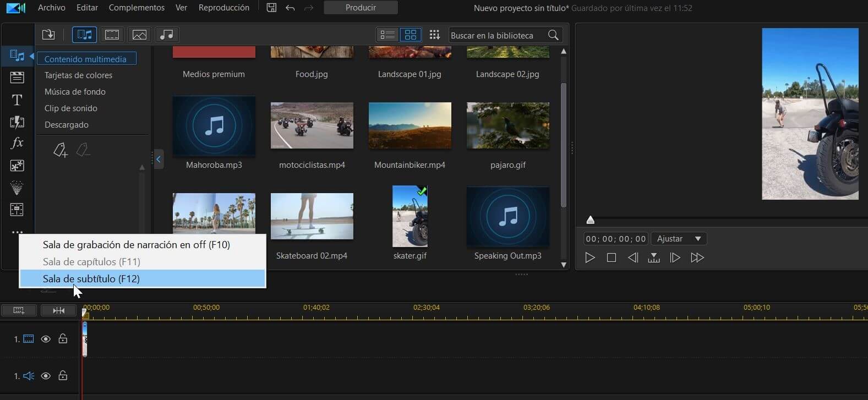Select Música de fondo category
The image size is (868, 400).
75,92
